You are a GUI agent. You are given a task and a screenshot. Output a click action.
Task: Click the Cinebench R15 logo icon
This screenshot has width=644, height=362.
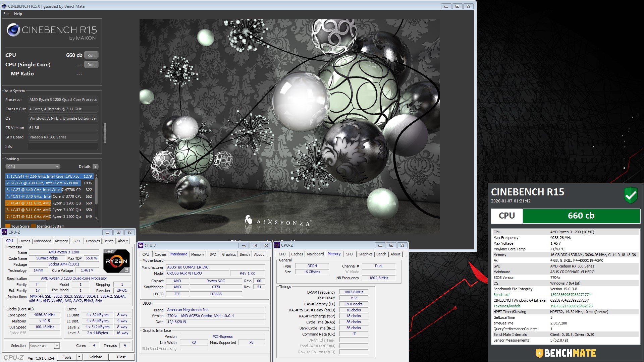pyautogui.click(x=13, y=30)
